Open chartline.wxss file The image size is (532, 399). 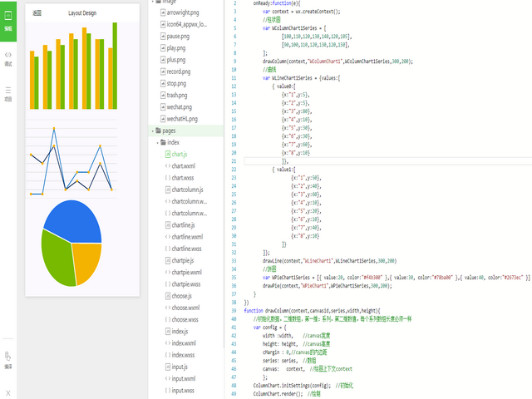coord(183,249)
